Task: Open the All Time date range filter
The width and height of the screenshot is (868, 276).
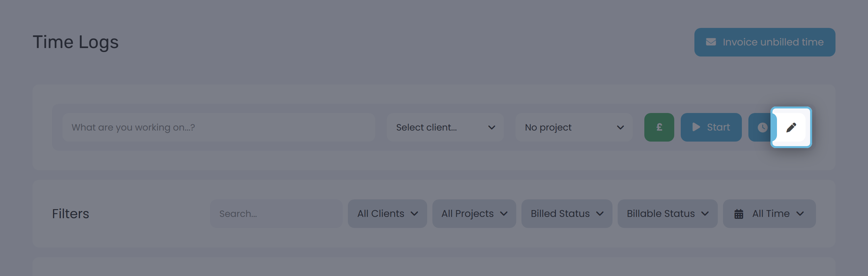Action: click(769, 214)
